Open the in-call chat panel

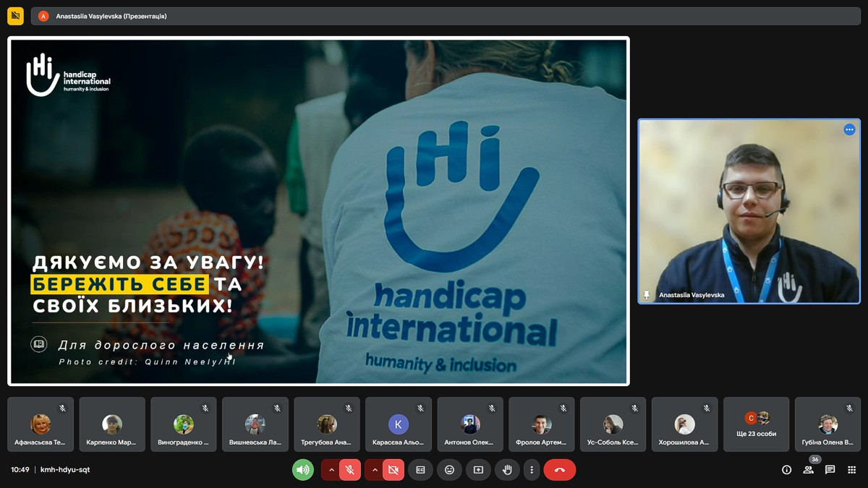[830, 470]
